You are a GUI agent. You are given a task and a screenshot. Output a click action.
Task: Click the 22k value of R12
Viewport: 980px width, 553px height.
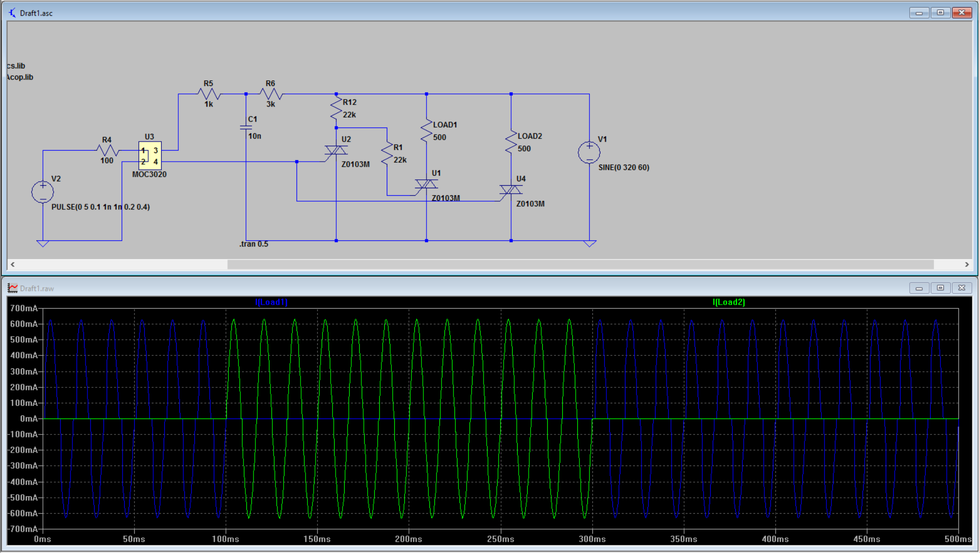(x=349, y=115)
